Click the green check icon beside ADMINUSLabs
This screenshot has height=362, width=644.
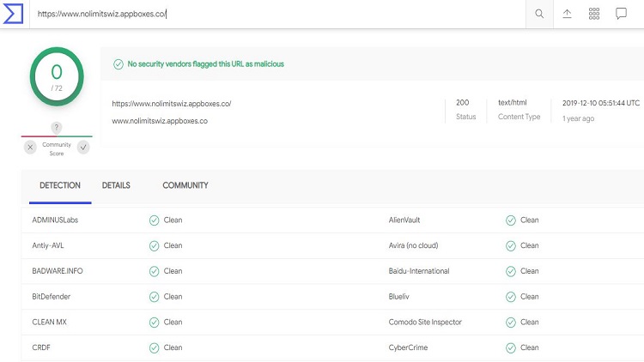[154, 220]
